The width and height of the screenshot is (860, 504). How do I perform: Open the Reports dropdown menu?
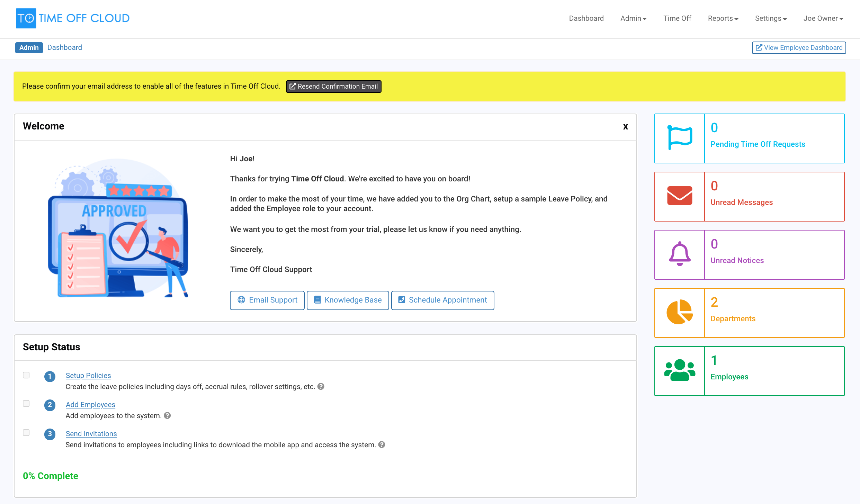(723, 18)
